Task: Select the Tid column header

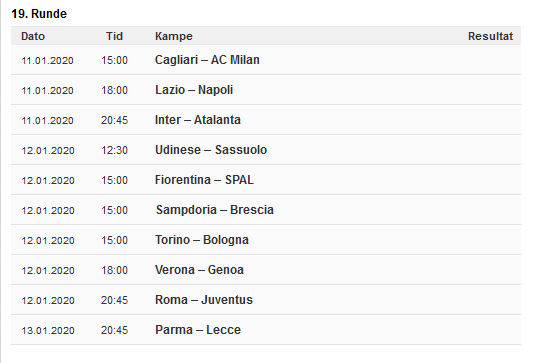Action: coord(114,36)
